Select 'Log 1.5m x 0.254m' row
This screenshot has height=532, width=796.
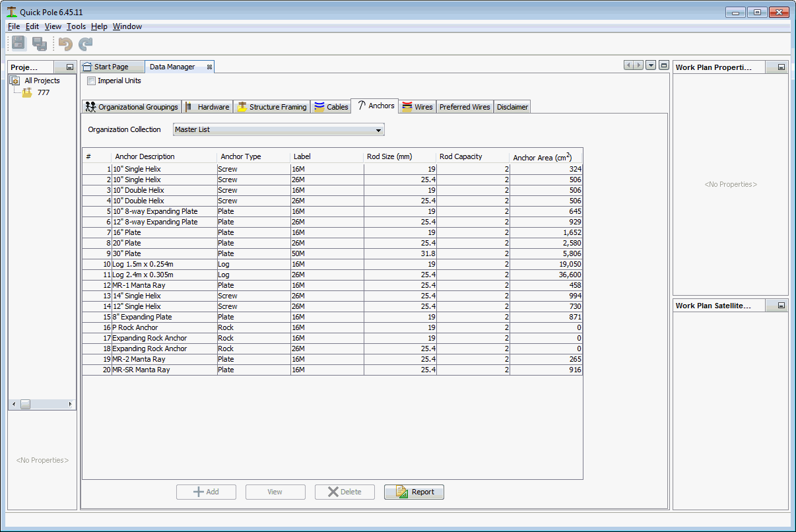point(332,264)
